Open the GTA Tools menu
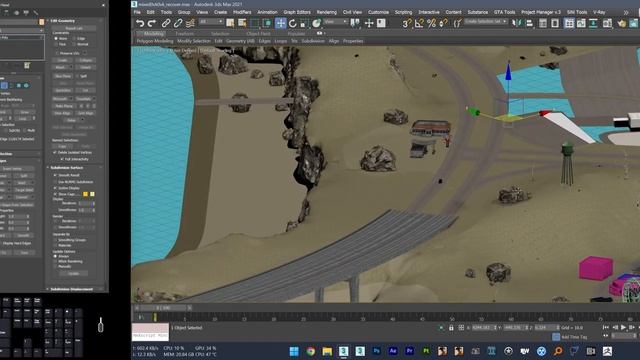Viewport: 640px width, 360px height. 504,12
